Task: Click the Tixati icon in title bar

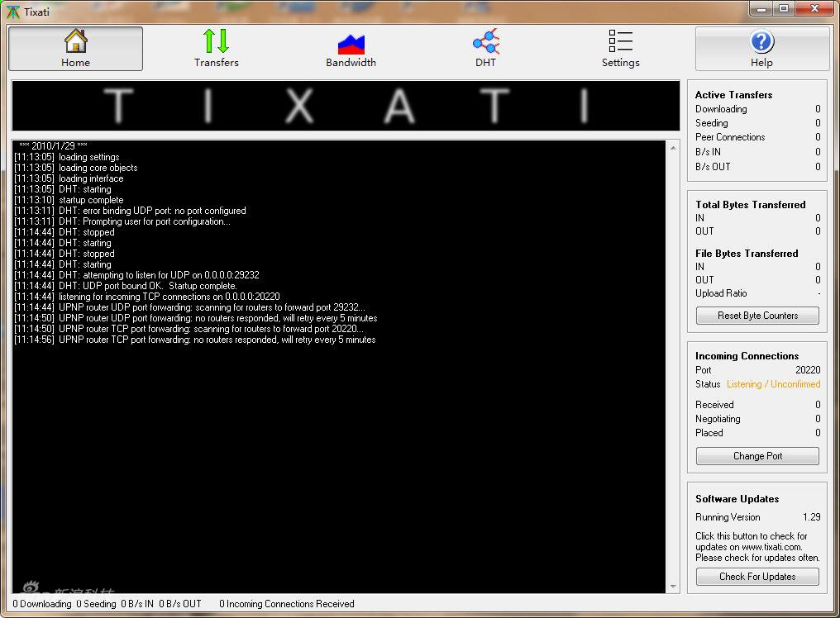Action: tap(12, 11)
